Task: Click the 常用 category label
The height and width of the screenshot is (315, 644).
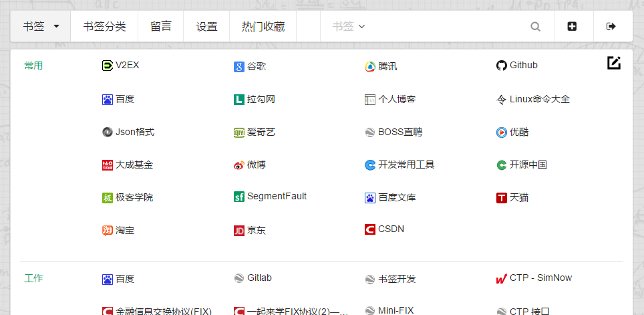Action: (x=33, y=66)
